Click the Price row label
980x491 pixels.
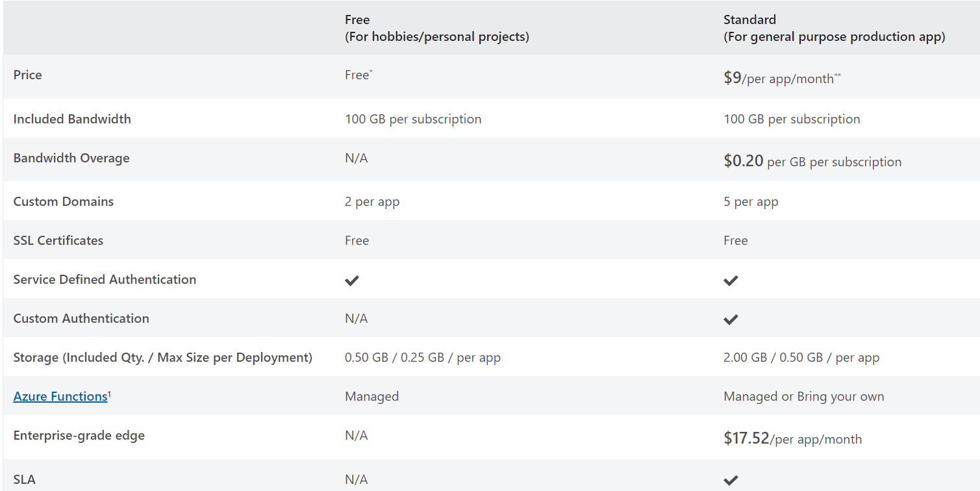pos(28,75)
